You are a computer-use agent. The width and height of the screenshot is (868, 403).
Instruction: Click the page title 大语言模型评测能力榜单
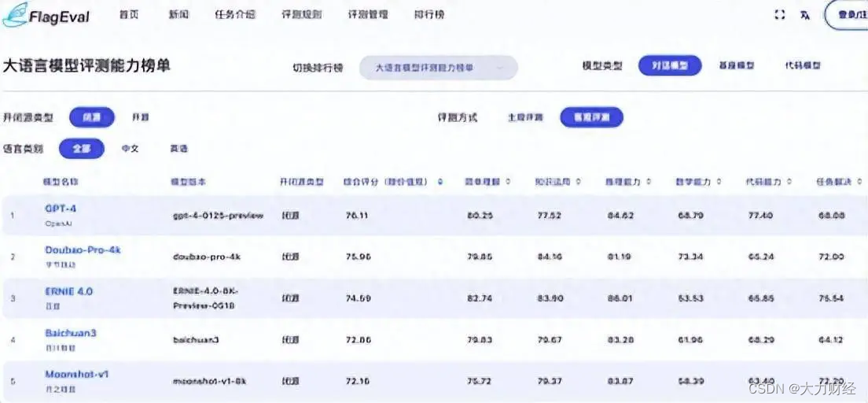87,65
